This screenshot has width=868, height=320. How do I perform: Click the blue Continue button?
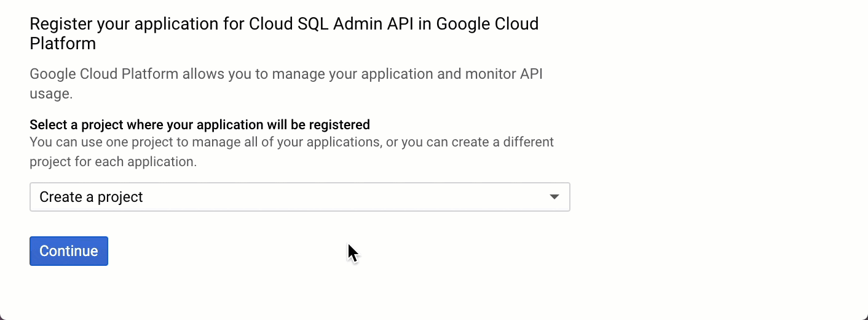click(x=69, y=251)
